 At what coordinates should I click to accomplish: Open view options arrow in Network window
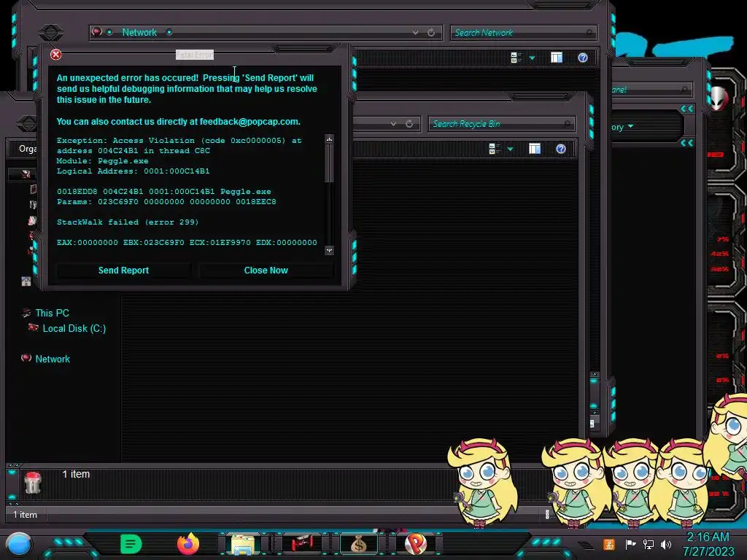[532, 58]
